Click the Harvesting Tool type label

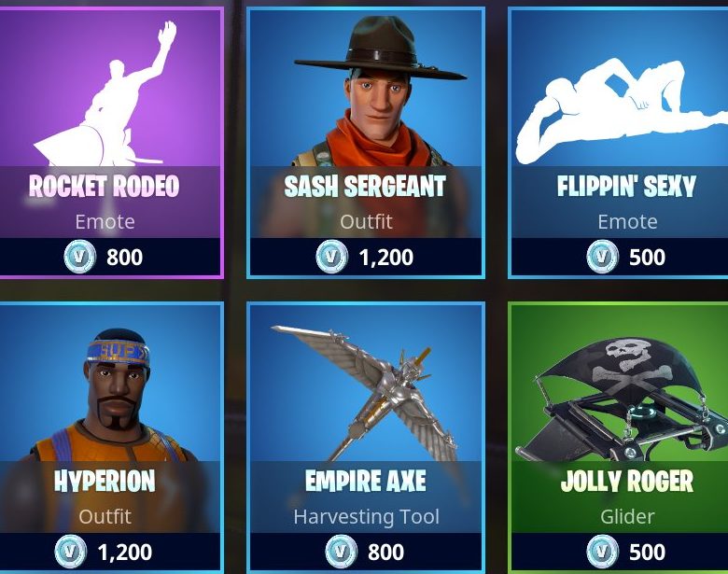click(x=366, y=517)
